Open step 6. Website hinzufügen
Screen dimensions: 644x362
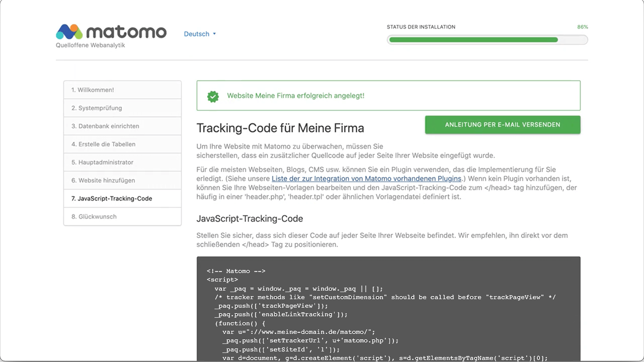122,180
